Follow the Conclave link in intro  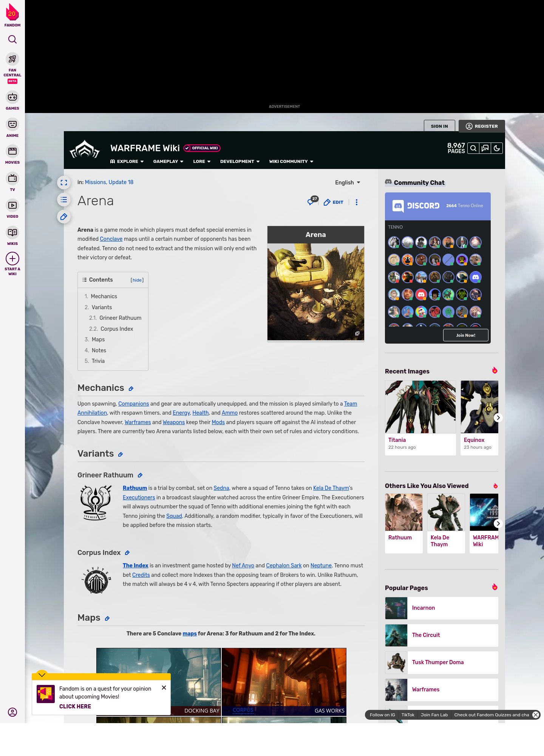[x=111, y=239]
